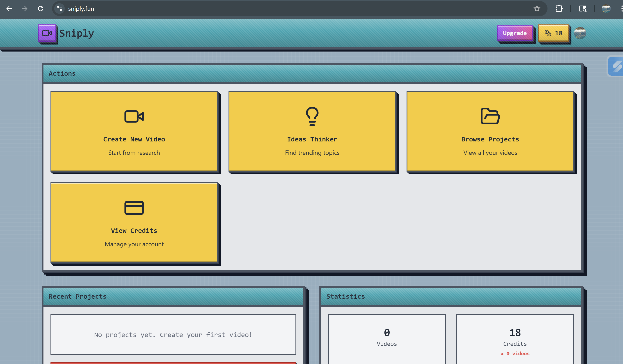Viewport: 623px width, 364px height.
Task: Click the lightbulb icon on Ideas Thinker
Action: point(312,116)
